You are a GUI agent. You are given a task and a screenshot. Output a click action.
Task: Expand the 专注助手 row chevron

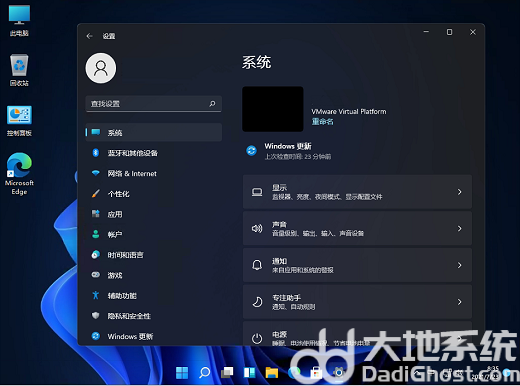459,302
